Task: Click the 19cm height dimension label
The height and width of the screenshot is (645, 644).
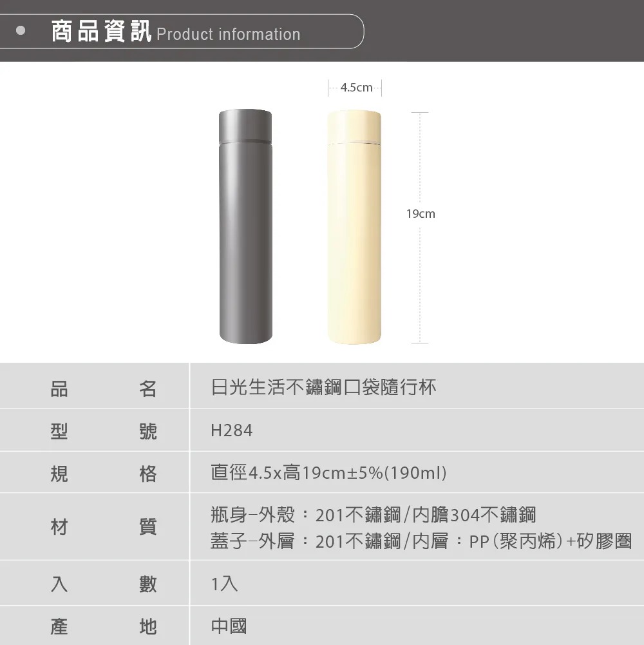Action: (421, 213)
